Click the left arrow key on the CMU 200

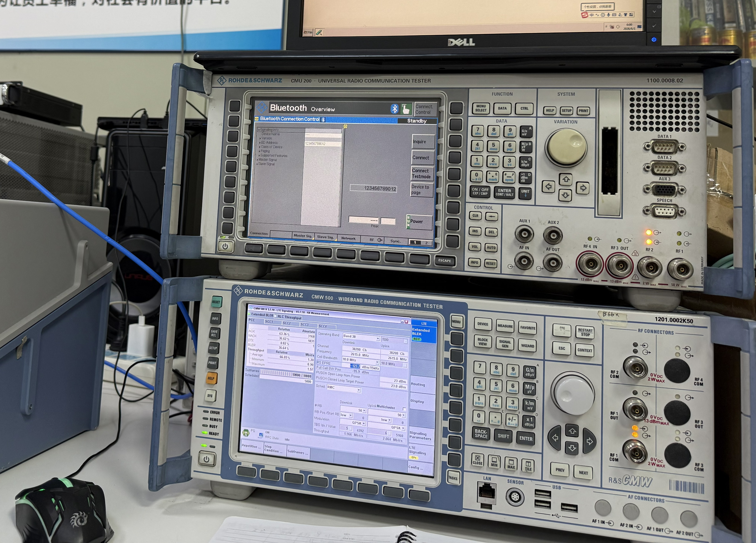pyautogui.click(x=548, y=186)
